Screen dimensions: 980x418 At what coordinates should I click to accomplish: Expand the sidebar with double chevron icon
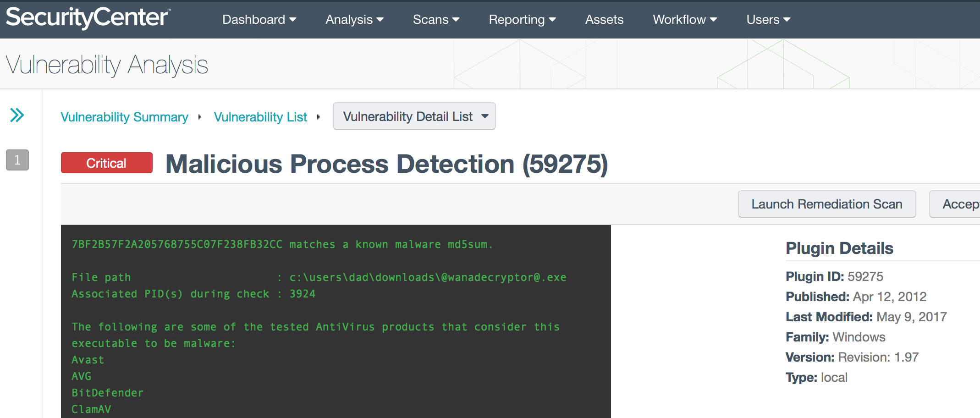tap(17, 115)
